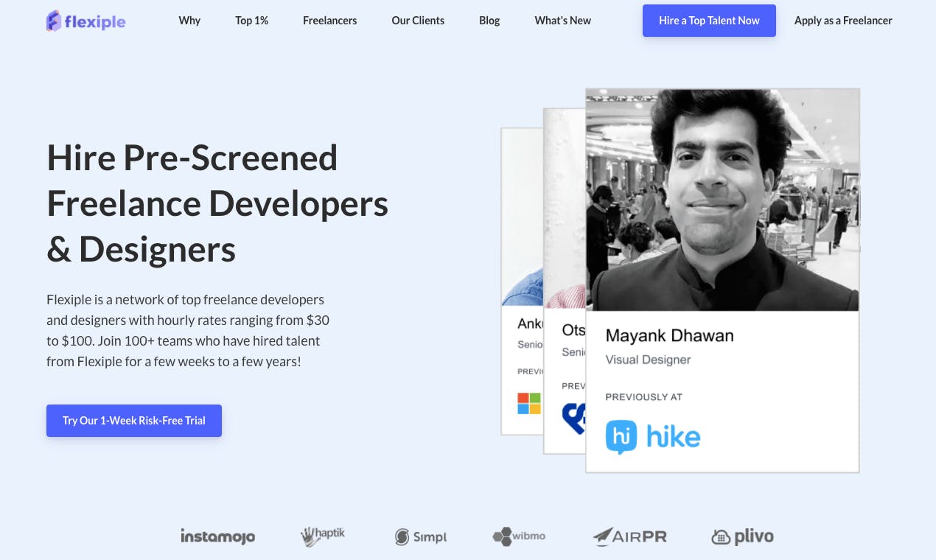Click Mayank Dhawan's profile photo

click(722, 200)
